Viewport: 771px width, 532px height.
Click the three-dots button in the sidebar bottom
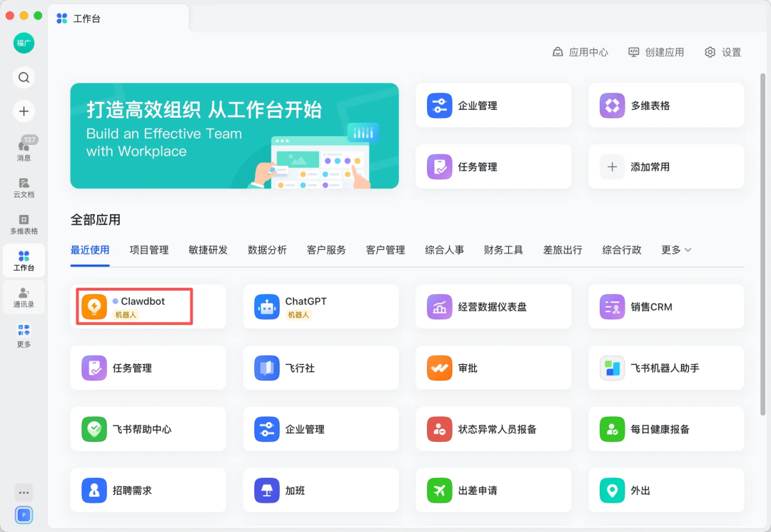coord(24,493)
